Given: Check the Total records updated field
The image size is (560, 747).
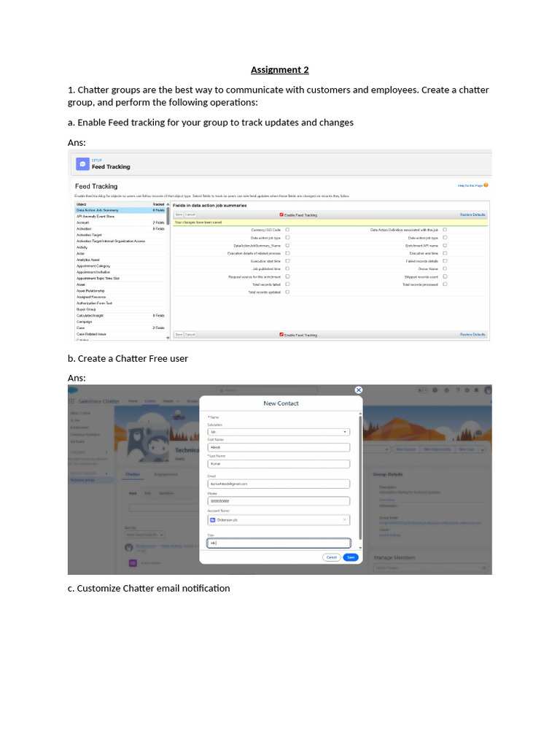Looking at the screenshot, I should 287,292.
